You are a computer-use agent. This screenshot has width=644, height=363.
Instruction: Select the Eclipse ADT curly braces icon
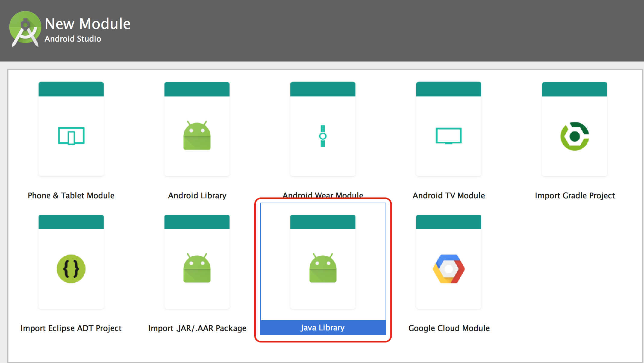tap(71, 269)
